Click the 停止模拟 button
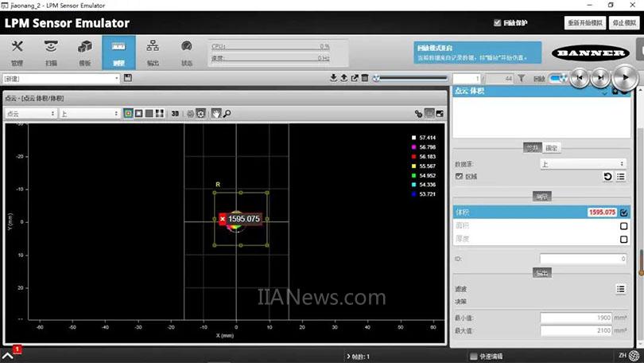This screenshot has height=363, width=644. [x=624, y=23]
